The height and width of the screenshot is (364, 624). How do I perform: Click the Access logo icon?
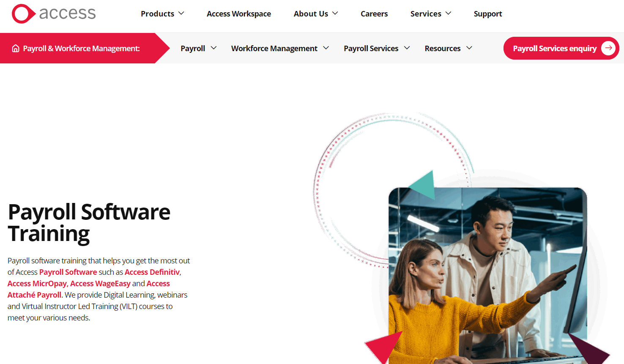23,14
